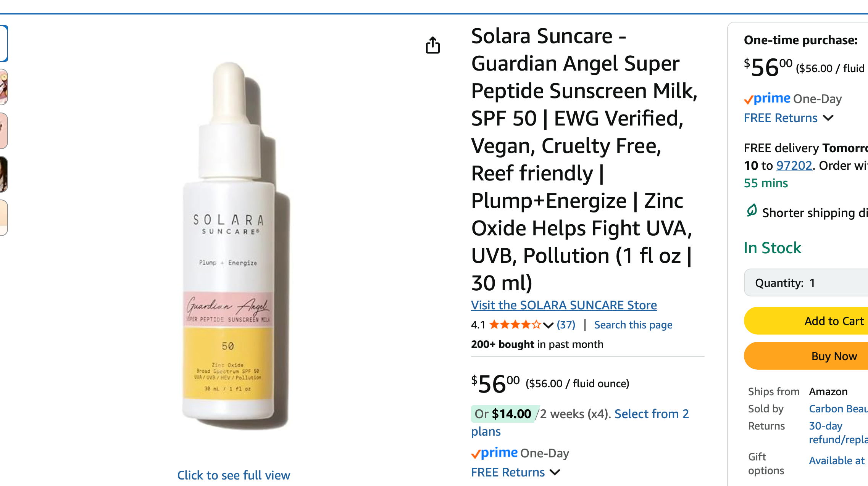Open the Select from 2 plans link
This screenshot has width=868, height=486.
click(651, 414)
